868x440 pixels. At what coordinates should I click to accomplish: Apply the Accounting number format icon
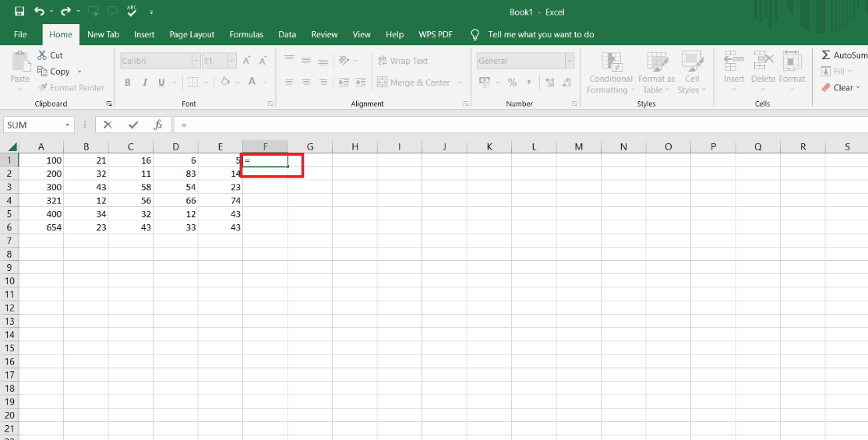coord(485,83)
